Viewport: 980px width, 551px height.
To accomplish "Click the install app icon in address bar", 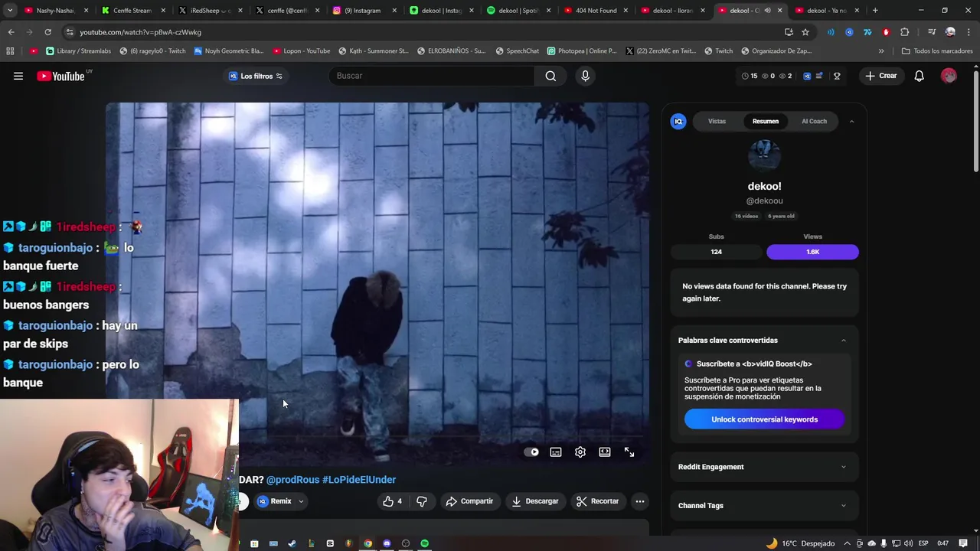I will 789,32.
